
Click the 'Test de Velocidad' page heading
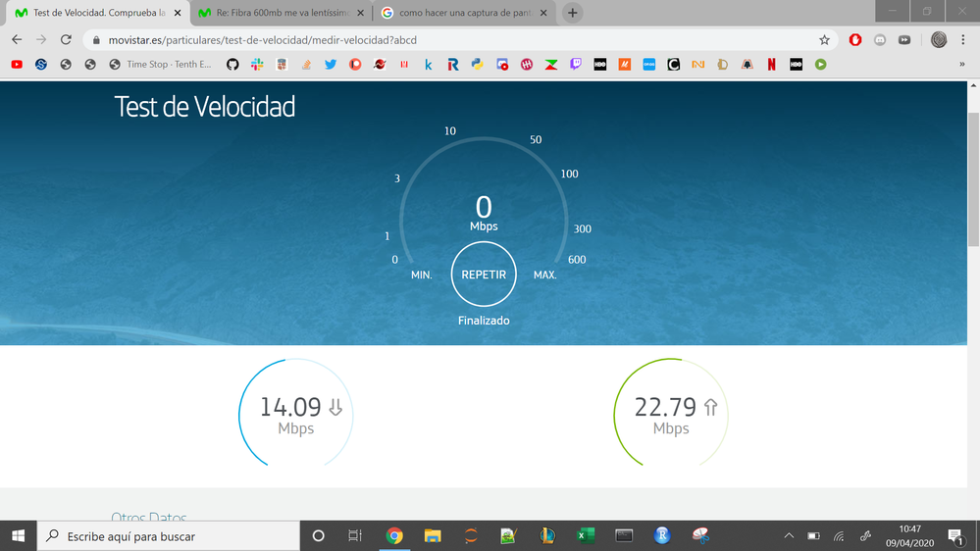click(204, 107)
